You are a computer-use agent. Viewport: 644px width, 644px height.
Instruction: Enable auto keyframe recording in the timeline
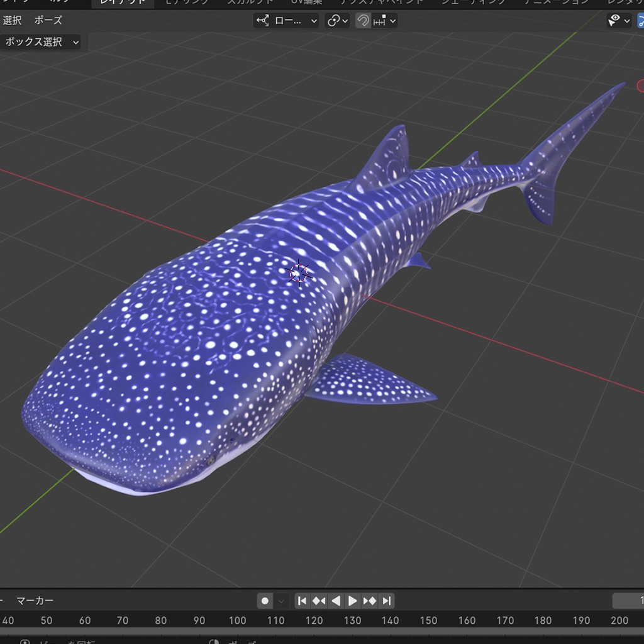tap(265, 601)
